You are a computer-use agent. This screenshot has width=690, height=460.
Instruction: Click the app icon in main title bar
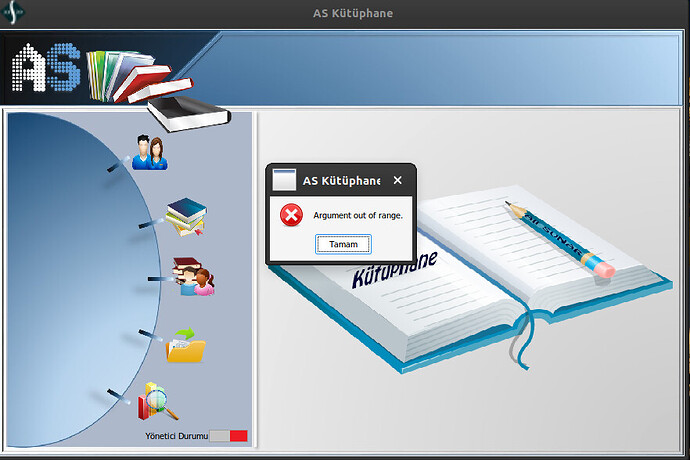(x=15, y=12)
